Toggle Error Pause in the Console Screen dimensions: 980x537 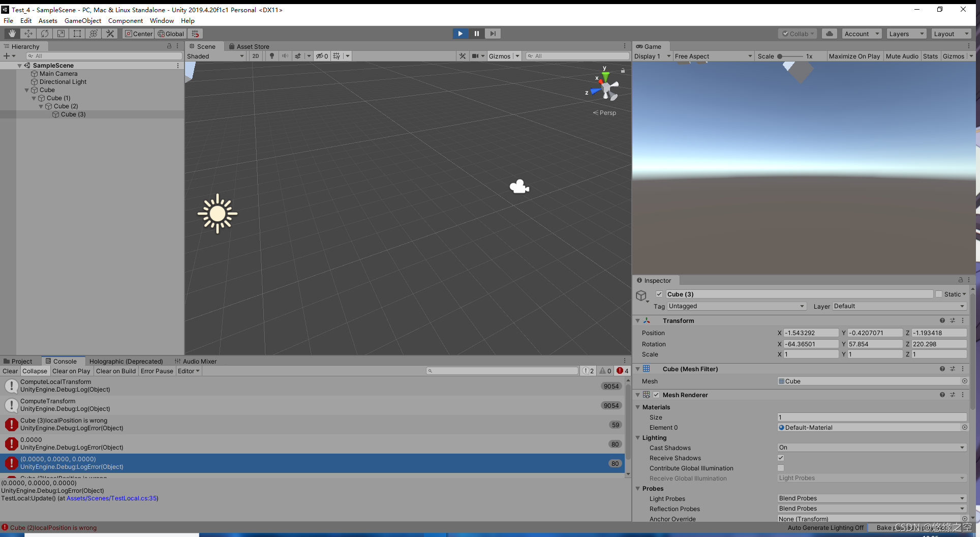157,371
